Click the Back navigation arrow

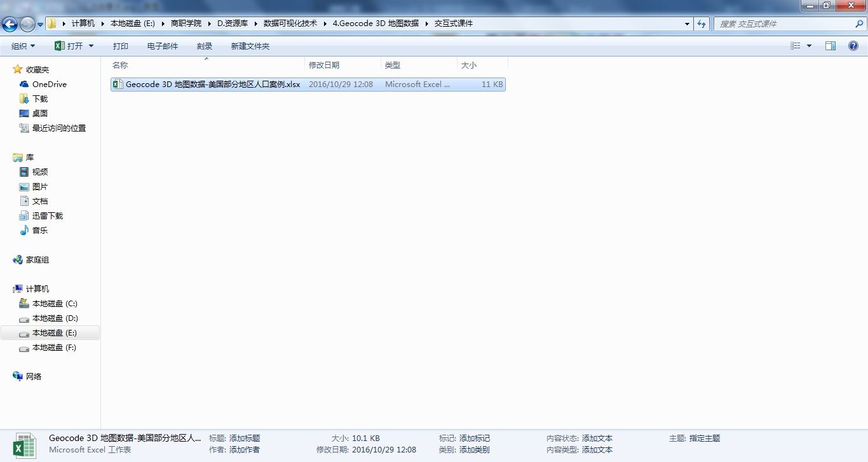click(10, 24)
